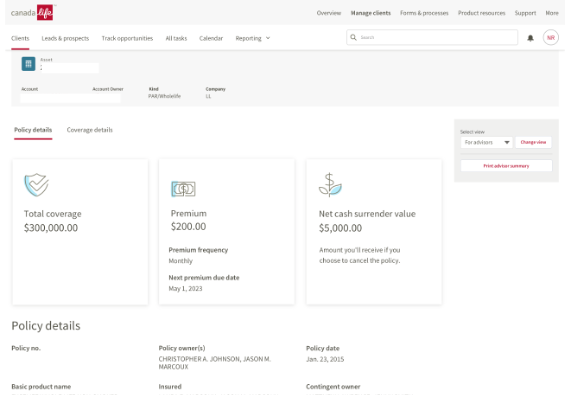Click the May 1, 2023 due date
This screenshot has height=395, width=571.
tap(185, 289)
